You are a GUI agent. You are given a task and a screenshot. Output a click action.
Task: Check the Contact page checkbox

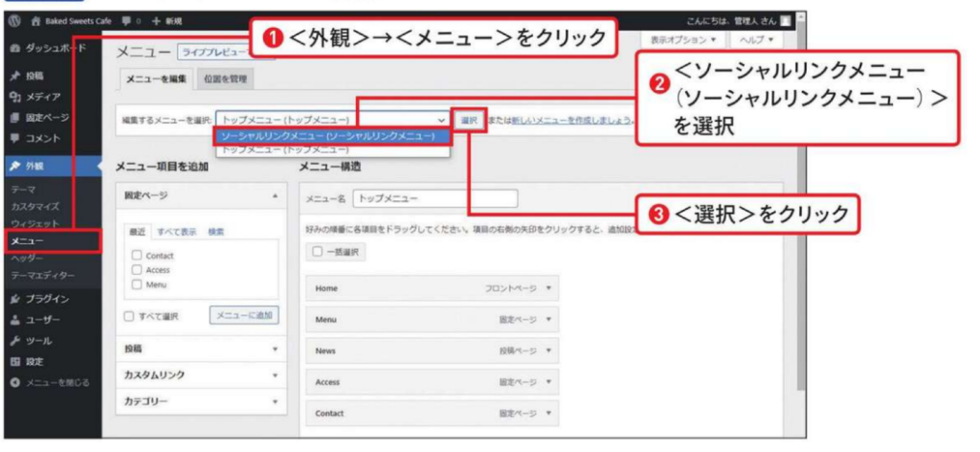(138, 256)
